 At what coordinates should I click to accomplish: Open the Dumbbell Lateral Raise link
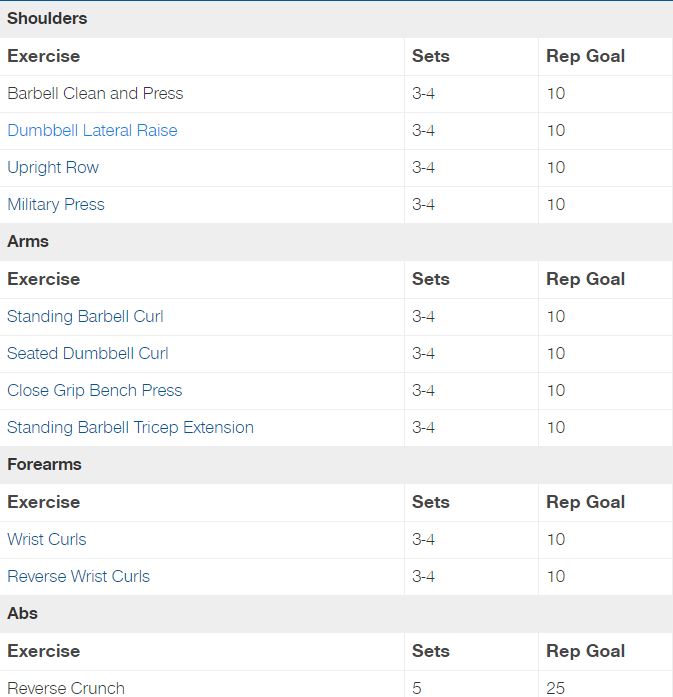(x=92, y=130)
